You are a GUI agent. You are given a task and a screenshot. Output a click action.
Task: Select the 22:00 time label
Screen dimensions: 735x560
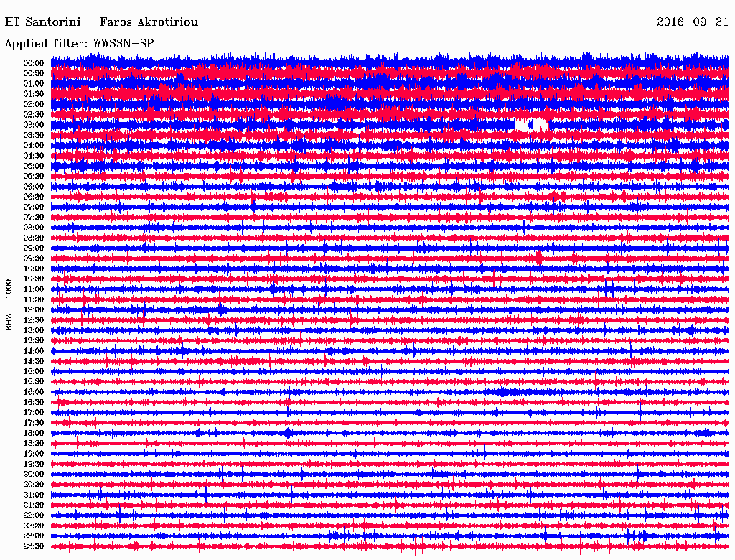click(33, 515)
